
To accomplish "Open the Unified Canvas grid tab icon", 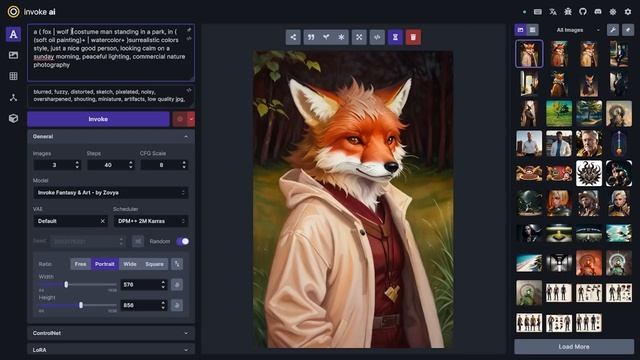I will point(13,76).
